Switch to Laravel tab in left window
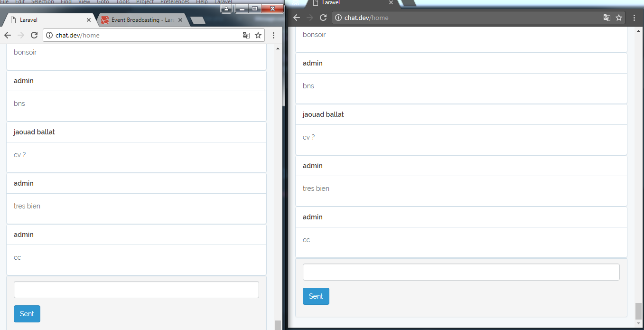 point(49,20)
